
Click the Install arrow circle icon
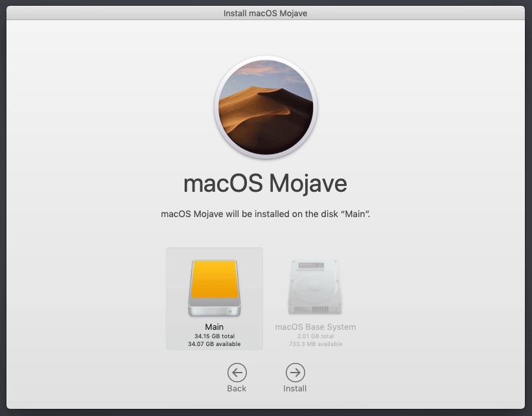tap(295, 372)
